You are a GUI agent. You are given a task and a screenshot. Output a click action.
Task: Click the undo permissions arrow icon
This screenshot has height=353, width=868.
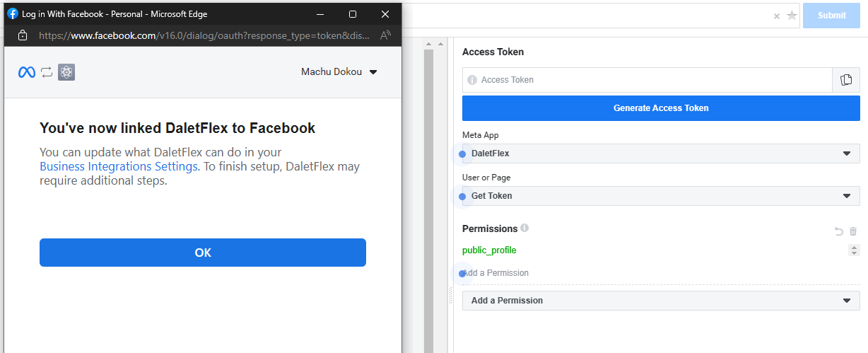(839, 231)
